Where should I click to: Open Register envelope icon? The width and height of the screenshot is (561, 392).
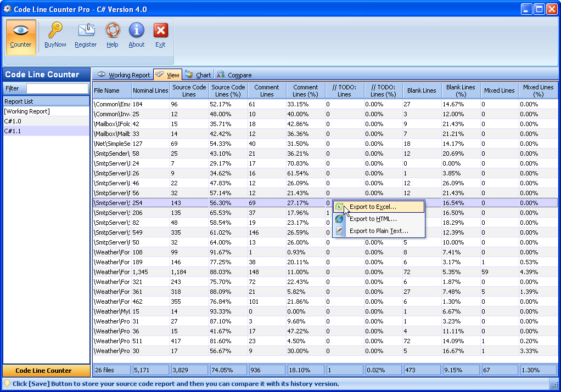(x=86, y=30)
